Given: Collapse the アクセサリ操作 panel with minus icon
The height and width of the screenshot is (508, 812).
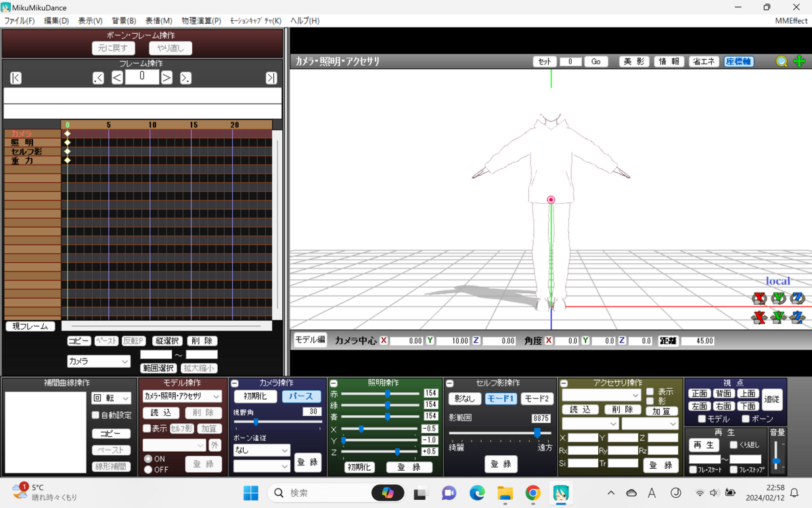Looking at the screenshot, I should (563, 383).
